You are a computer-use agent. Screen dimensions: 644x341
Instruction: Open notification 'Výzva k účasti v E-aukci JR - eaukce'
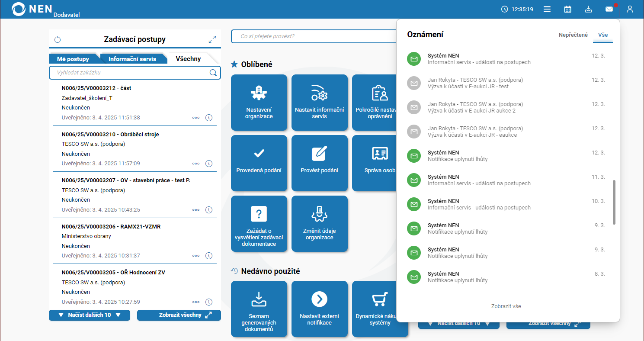point(506,132)
